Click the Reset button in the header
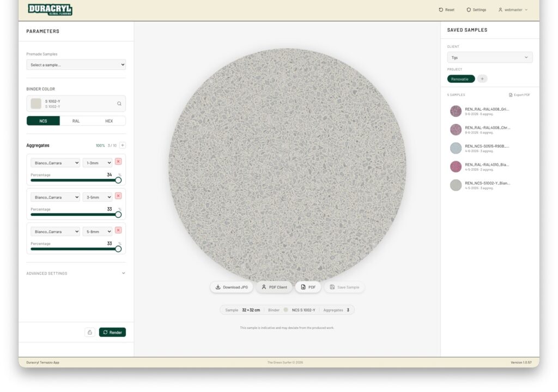Screen dimensions: 558x392 (447, 10)
